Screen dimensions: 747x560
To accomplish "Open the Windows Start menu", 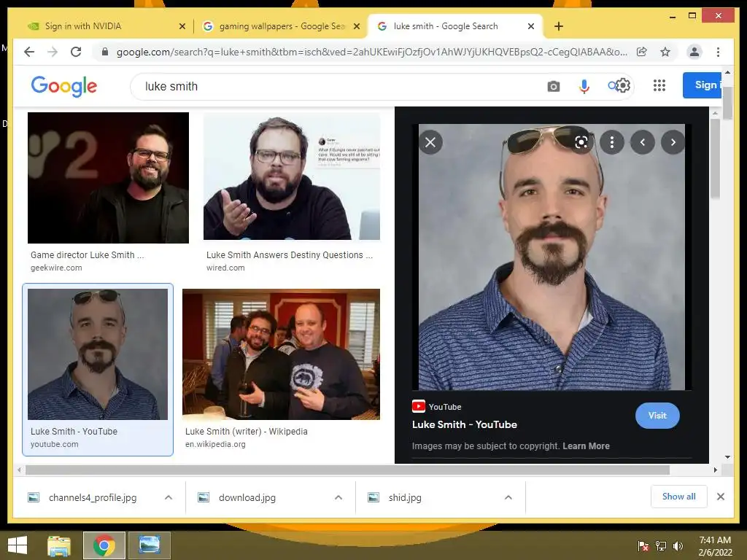I will tap(18, 545).
